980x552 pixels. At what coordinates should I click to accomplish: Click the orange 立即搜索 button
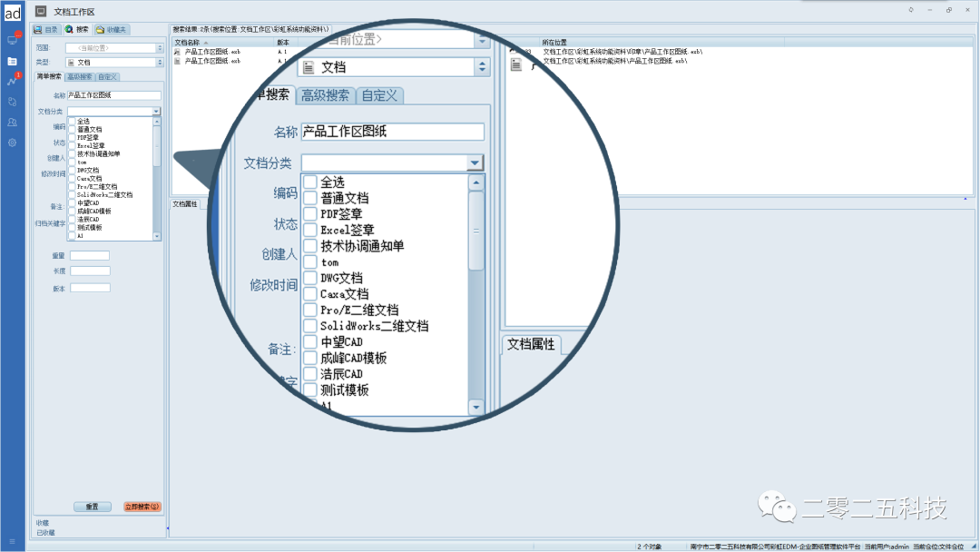click(x=142, y=507)
